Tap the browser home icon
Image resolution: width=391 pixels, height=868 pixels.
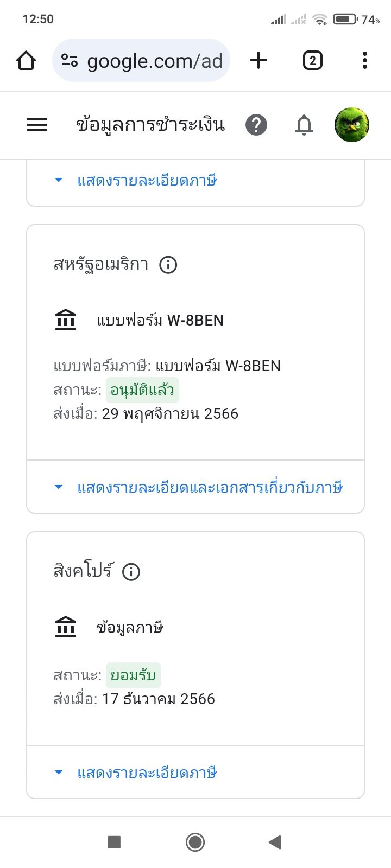pos(26,61)
